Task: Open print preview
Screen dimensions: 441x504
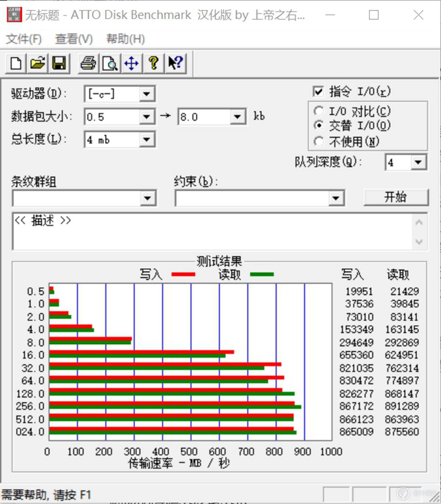Action: [110, 63]
